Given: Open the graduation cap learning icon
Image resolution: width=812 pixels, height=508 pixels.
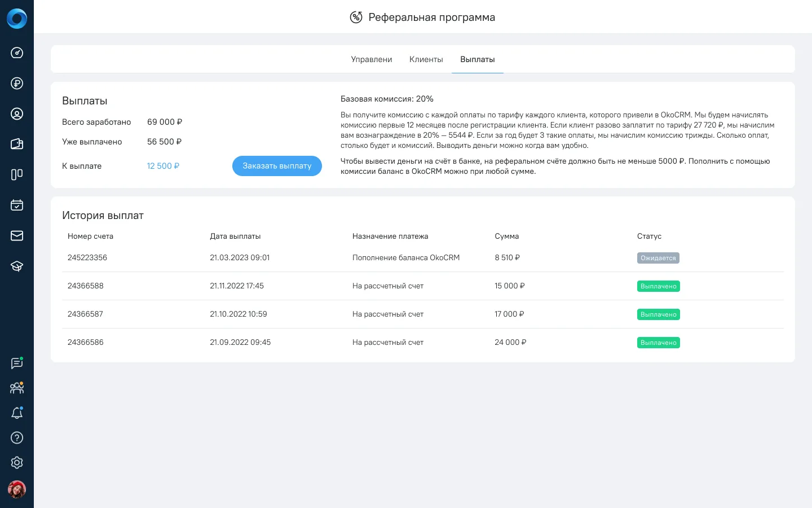Looking at the screenshot, I should [17, 266].
